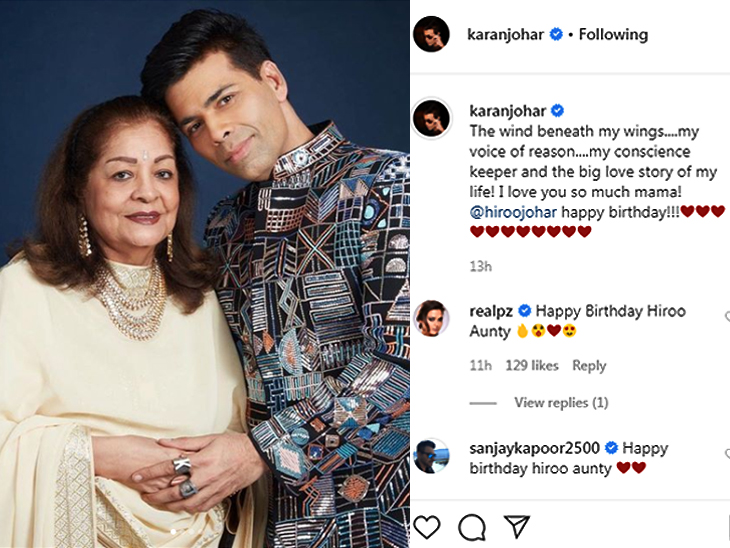Viewport: 730px width, 548px height.
Task: Like sanjaykapoor2500's comment with small heart
Action: [x=725, y=453]
